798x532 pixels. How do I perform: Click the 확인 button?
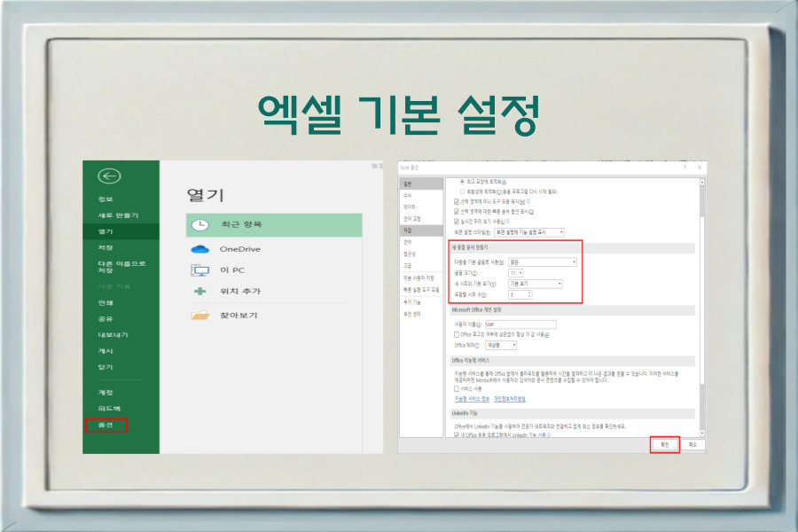[665, 445]
